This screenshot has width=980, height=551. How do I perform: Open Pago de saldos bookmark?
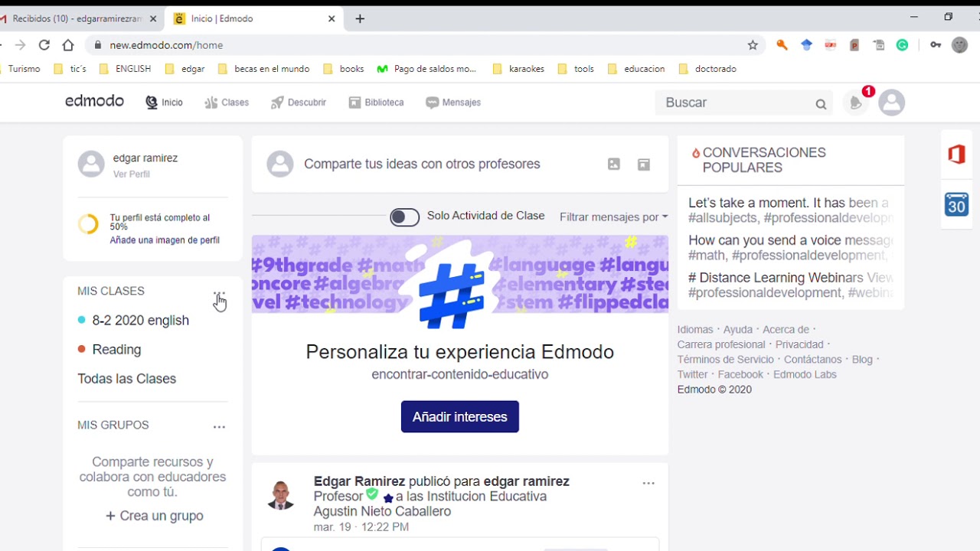427,69
